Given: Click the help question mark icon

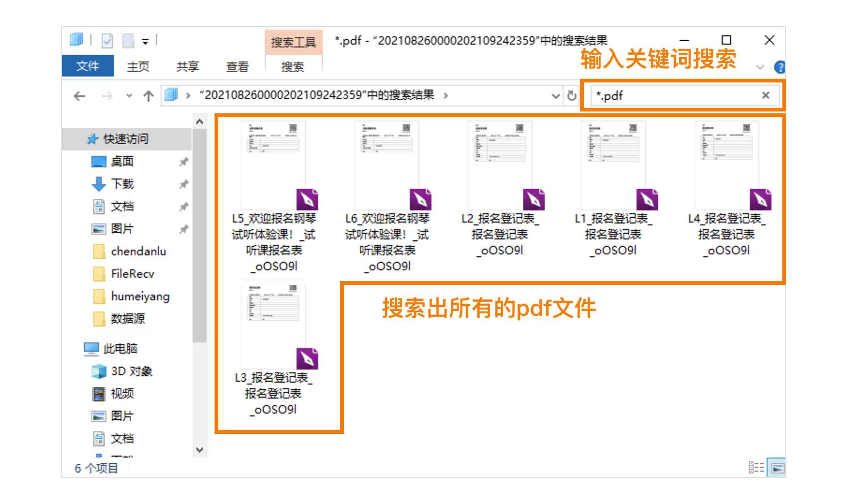Looking at the screenshot, I should pos(780,67).
